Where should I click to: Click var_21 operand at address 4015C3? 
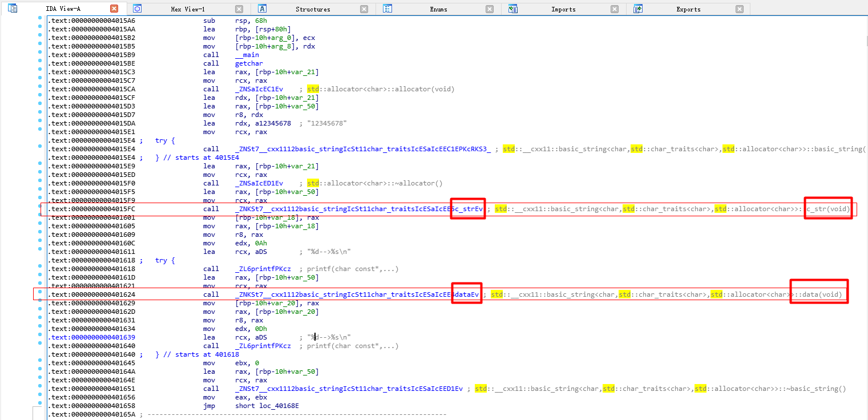(303, 72)
